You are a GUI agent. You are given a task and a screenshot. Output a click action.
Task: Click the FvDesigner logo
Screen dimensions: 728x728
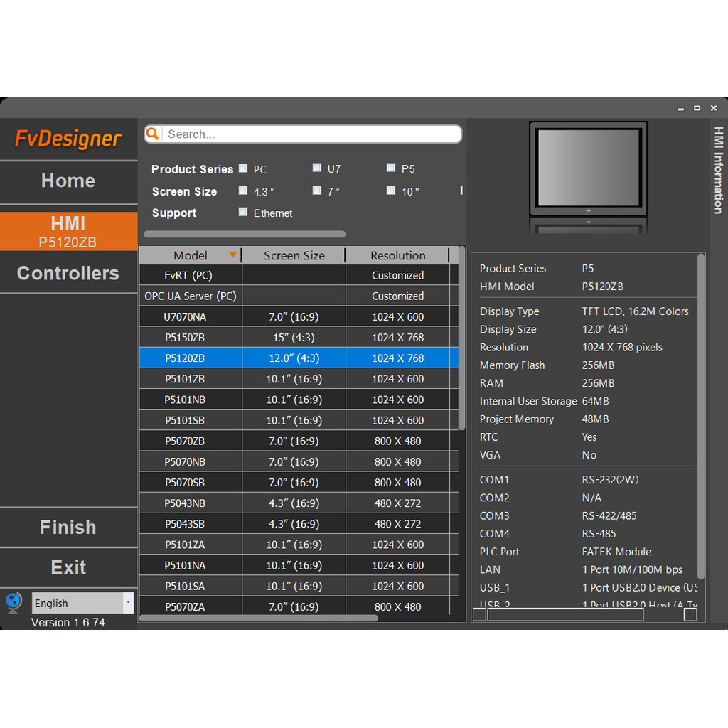click(x=68, y=139)
